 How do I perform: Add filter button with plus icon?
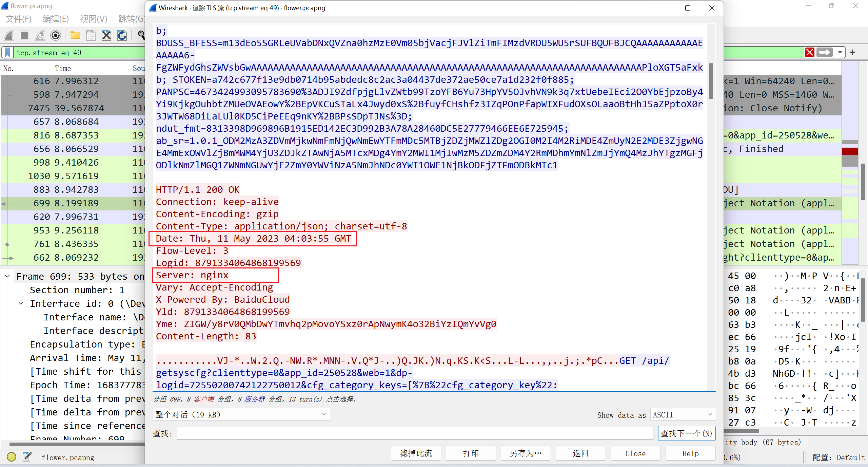coord(852,52)
